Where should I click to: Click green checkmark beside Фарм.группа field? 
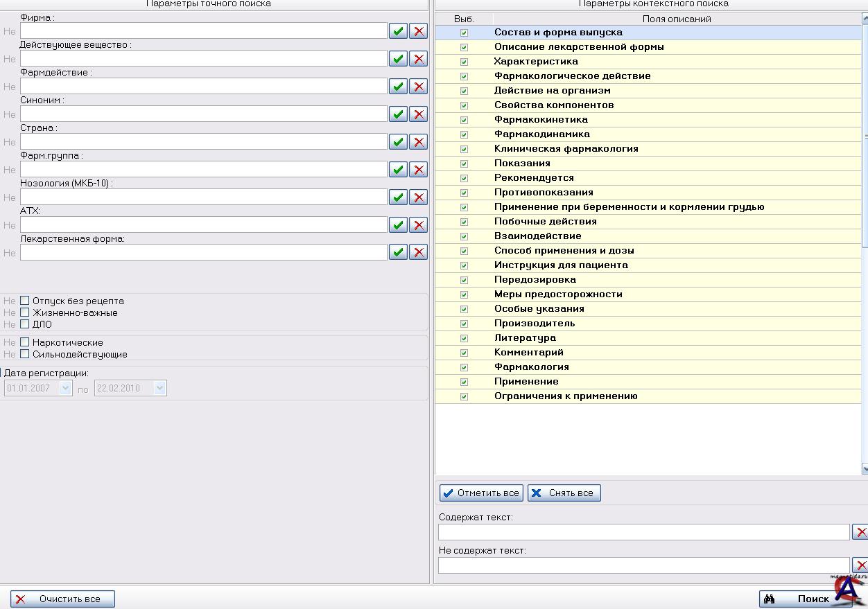click(x=398, y=169)
